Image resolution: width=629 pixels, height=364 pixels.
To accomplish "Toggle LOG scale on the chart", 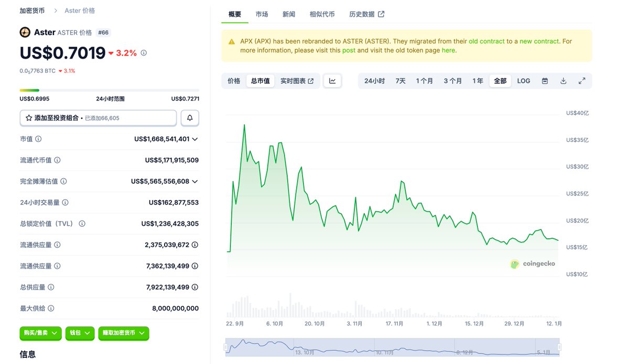I will click(x=523, y=81).
